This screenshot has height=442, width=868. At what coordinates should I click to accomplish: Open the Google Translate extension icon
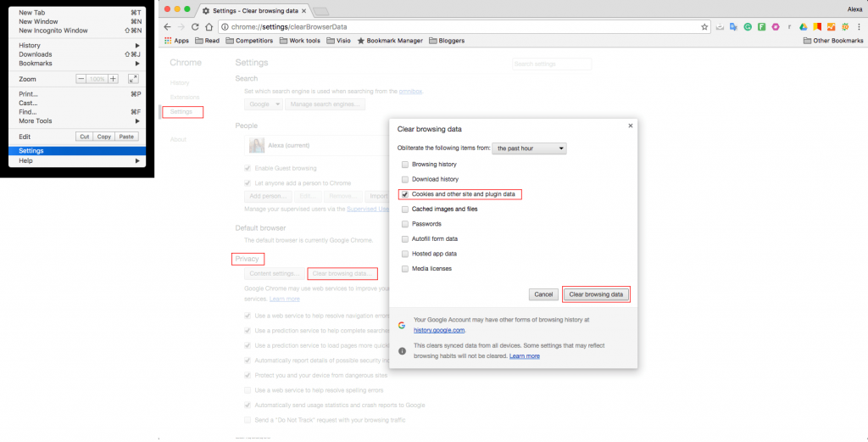[x=733, y=26]
